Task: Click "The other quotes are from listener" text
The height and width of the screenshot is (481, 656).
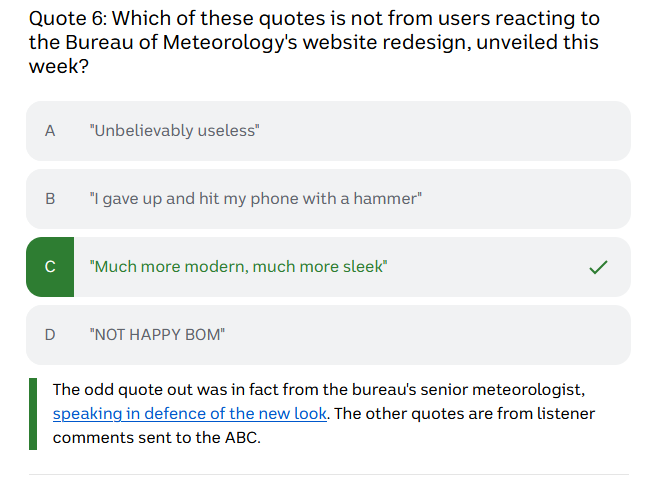Action: 464,414
